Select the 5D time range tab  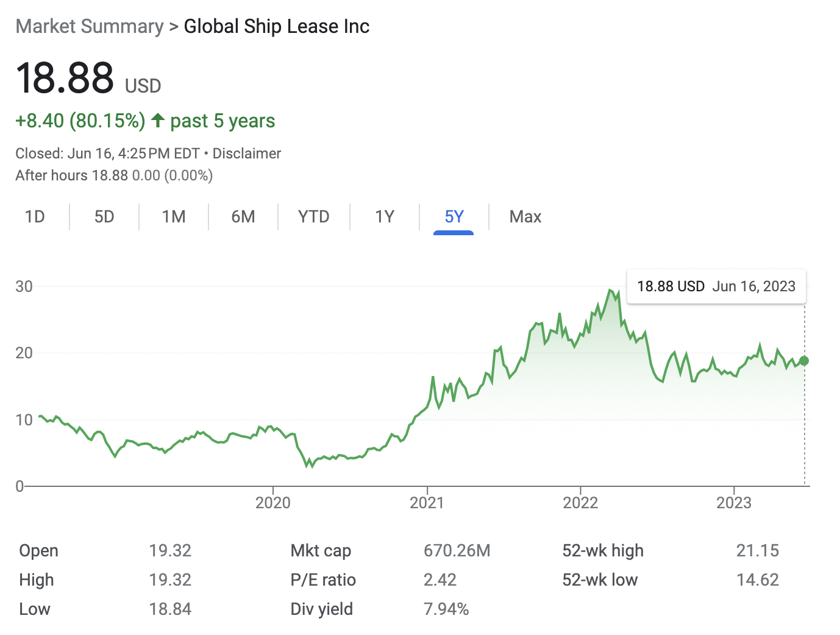click(x=104, y=217)
